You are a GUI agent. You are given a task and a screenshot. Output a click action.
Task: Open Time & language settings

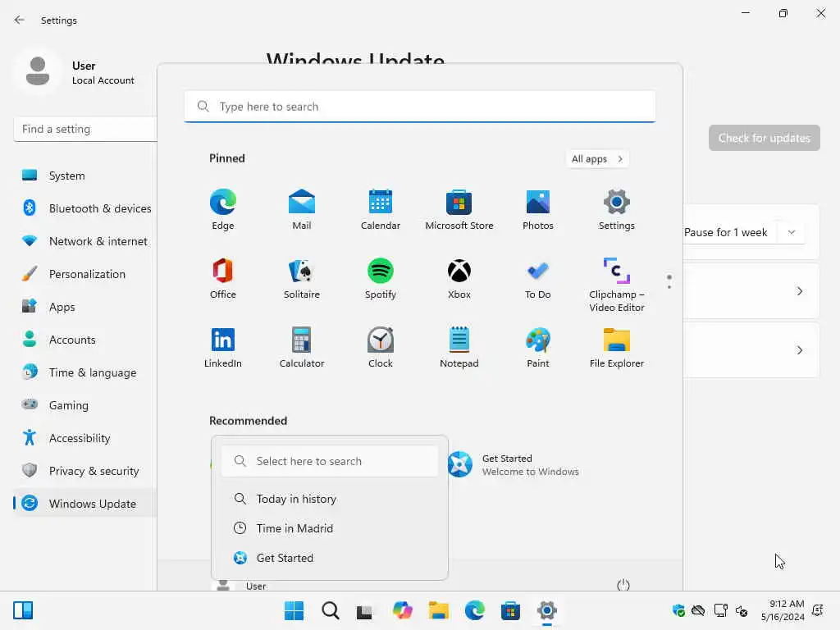click(85, 372)
